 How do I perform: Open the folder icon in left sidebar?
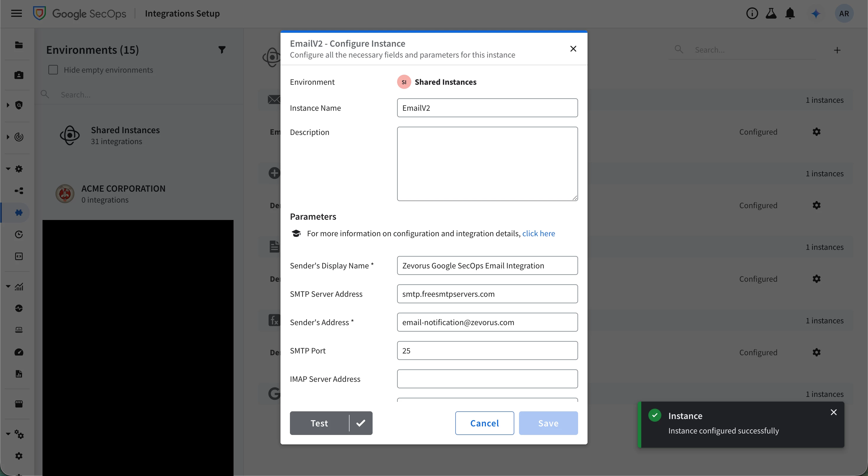19,45
